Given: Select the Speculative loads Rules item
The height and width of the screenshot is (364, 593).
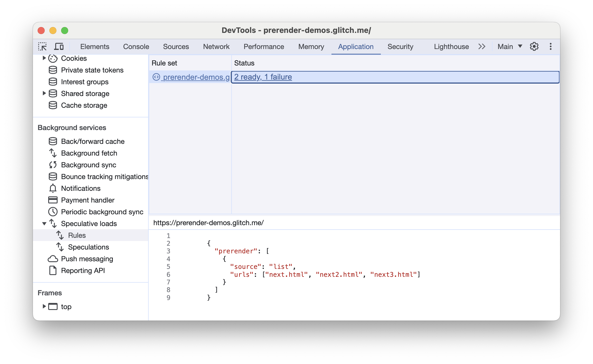Looking at the screenshot, I should pyautogui.click(x=76, y=235).
